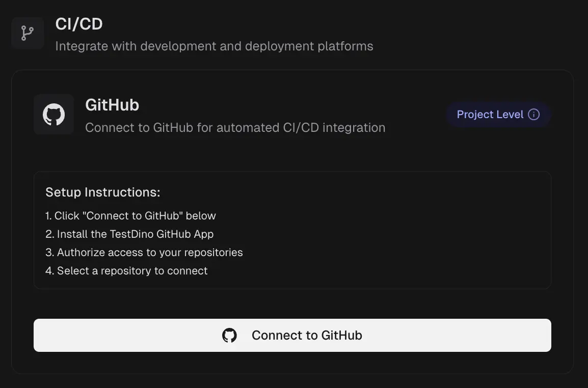
Task: Select step 2 'Install the TestDino GitHub App'
Action: (x=129, y=234)
